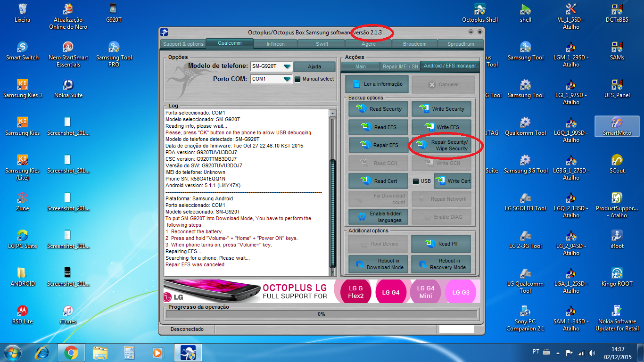
Task: Switch to the Swift tab
Action: coord(322,44)
